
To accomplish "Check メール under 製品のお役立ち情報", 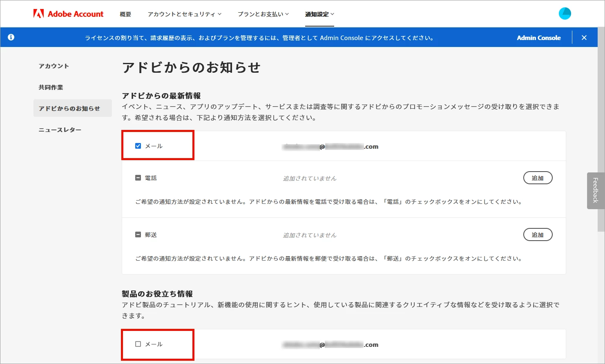I will [138, 344].
